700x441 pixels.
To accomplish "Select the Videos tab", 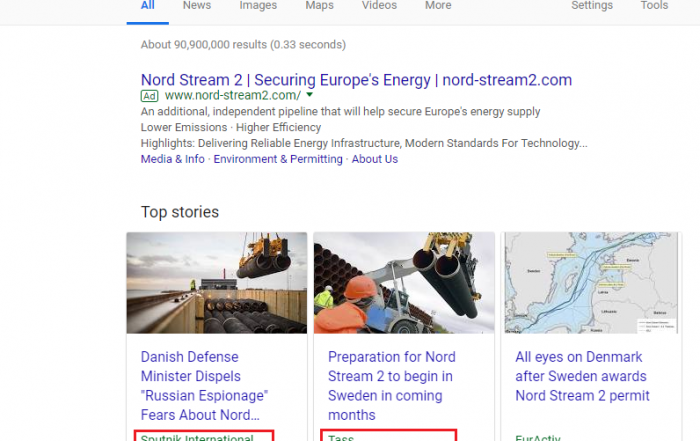I will (x=379, y=6).
